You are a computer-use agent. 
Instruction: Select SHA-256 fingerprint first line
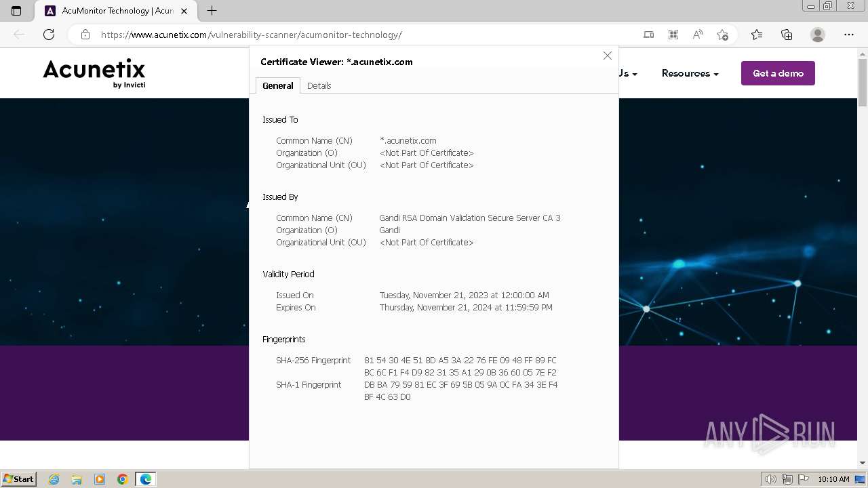click(460, 361)
